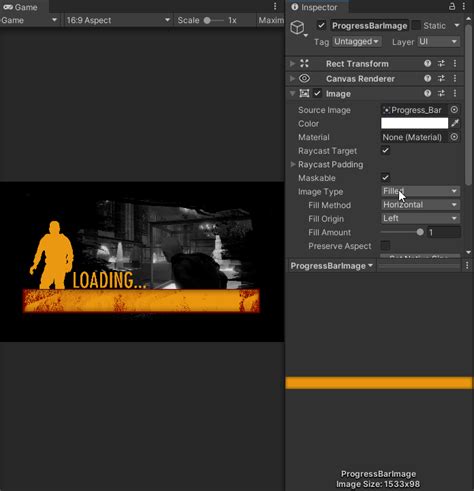Toggle the ProgressBarImage active checkbox
The width and height of the screenshot is (474, 491).
tap(321, 25)
